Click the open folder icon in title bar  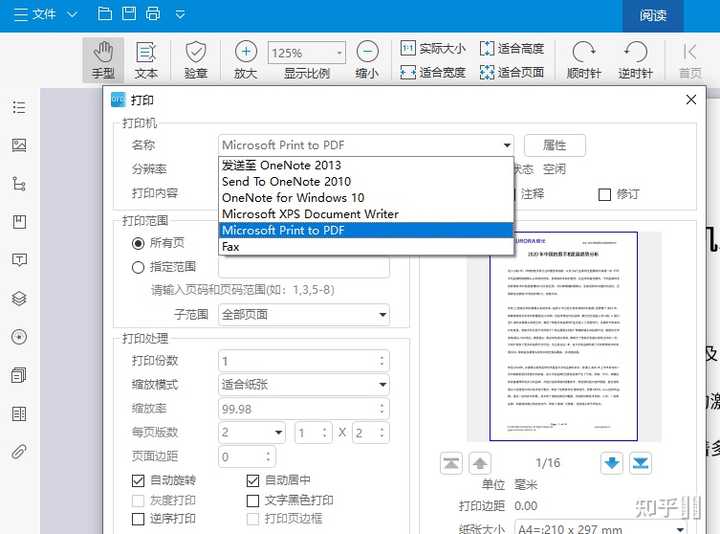coord(105,14)
